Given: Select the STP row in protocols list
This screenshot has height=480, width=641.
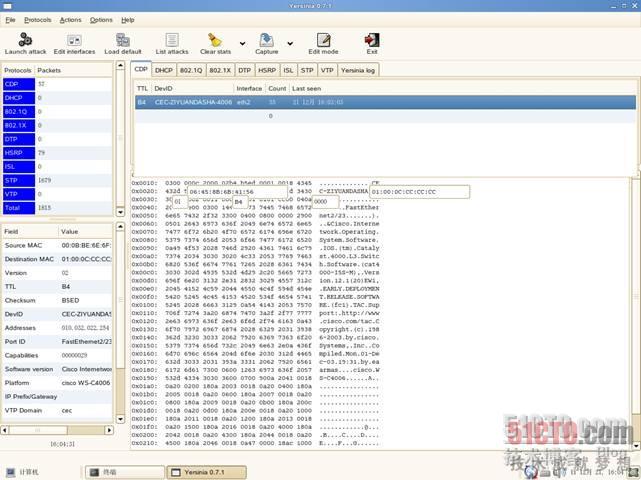Looking at the screenshot, I should coord(57,180).
